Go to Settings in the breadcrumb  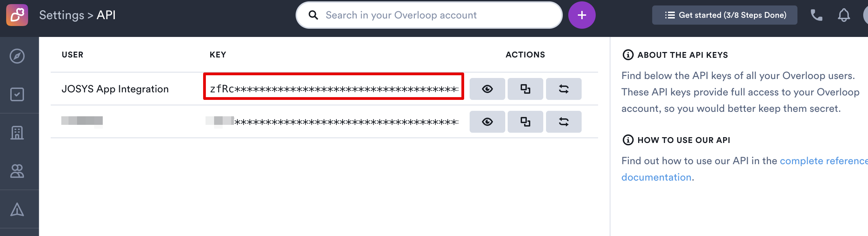[62, 15]
